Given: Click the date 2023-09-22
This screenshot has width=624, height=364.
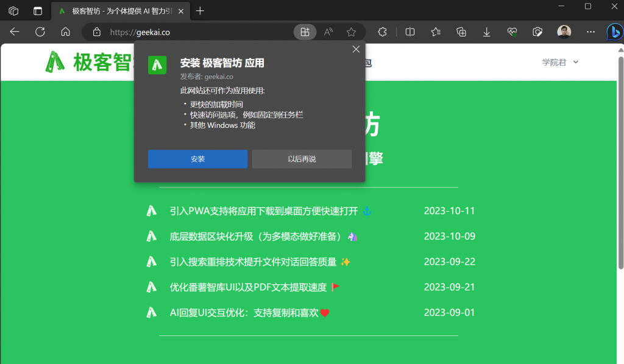Looking at the screenshot, I should pos(449,262).
